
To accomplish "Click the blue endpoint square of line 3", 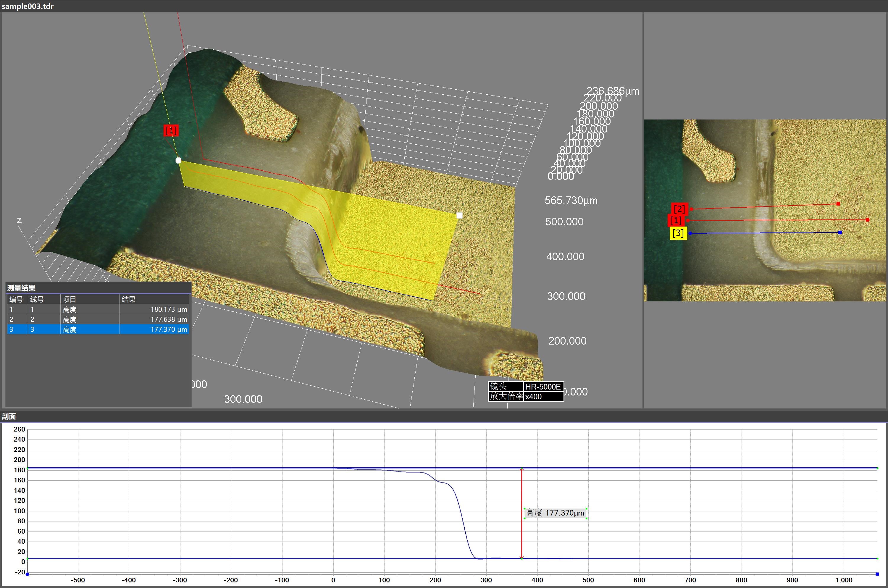I will (840, 232).
